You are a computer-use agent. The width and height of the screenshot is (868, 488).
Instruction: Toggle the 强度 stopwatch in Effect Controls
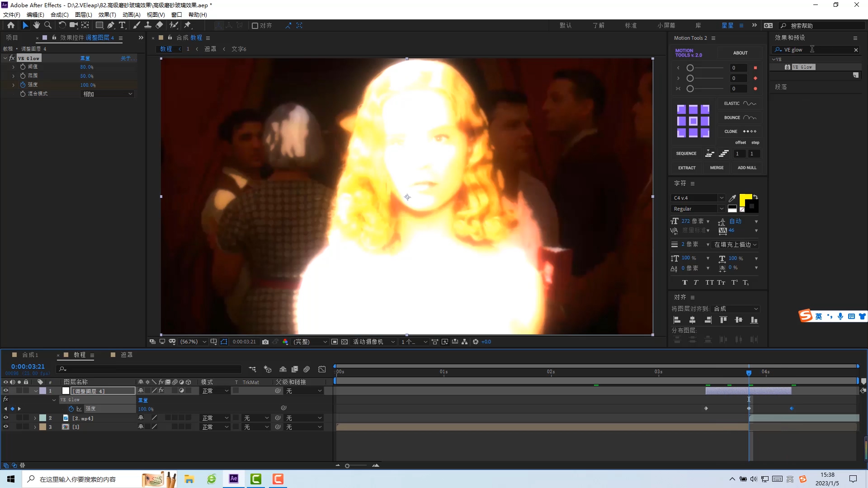23,84
